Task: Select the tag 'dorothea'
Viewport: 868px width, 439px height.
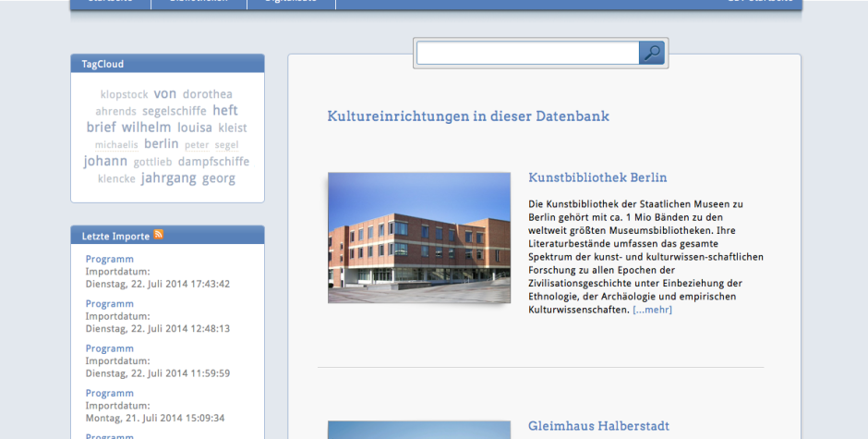Action: [208, 94]
